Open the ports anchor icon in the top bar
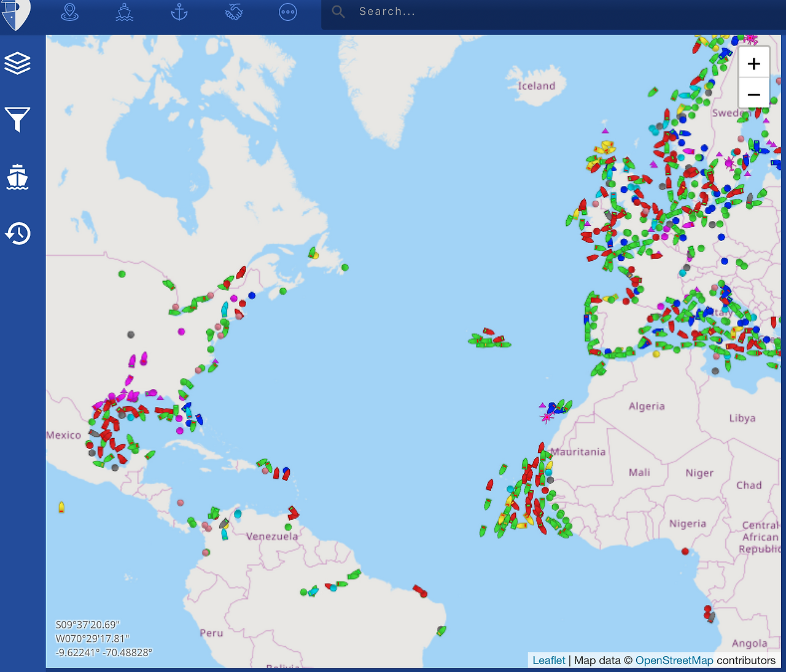Viewport: 786px width, 672px height. click(x=179, y=12)
